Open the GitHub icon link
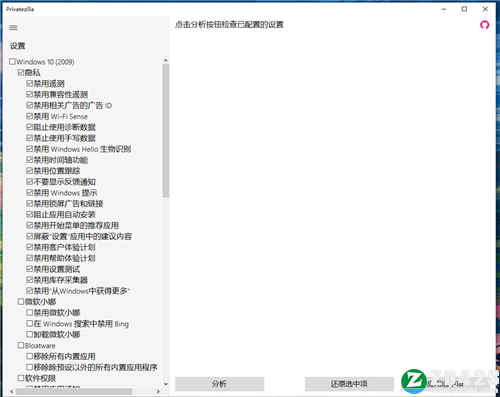500x397 pixels. click(484, 25)
